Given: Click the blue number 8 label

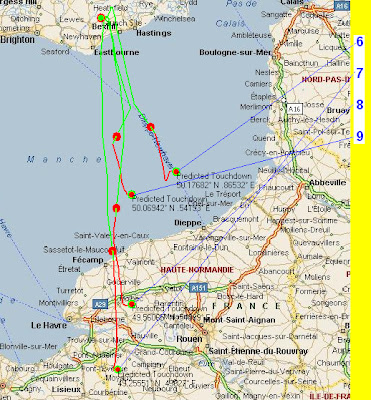Looking at the screenshot, I should pyautogui.click(x=360, y=105).
